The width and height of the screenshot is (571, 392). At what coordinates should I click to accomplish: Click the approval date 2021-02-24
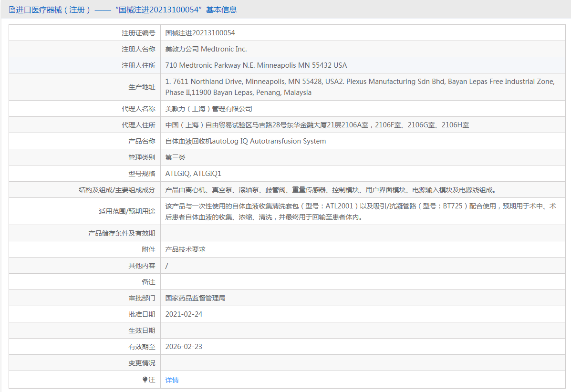(184, 314)
